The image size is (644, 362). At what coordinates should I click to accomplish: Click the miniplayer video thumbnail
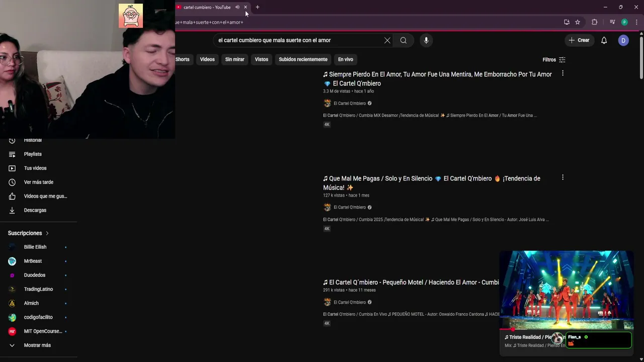coord(567,290)
